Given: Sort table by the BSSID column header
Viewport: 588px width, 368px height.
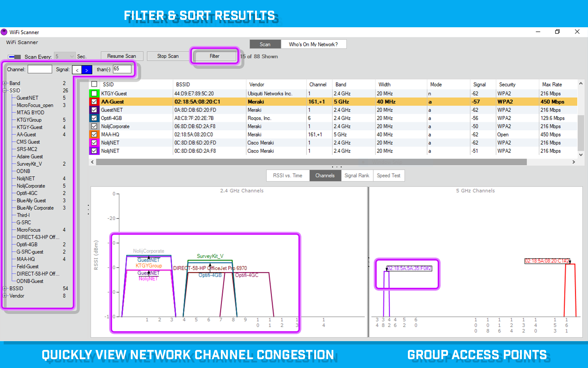Looking at the screenshot, I should (x=209, y=84).
